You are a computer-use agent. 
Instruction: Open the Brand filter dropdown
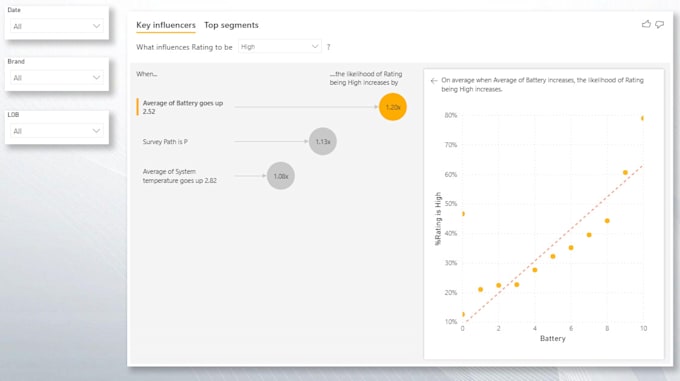(x=56, y=78)
